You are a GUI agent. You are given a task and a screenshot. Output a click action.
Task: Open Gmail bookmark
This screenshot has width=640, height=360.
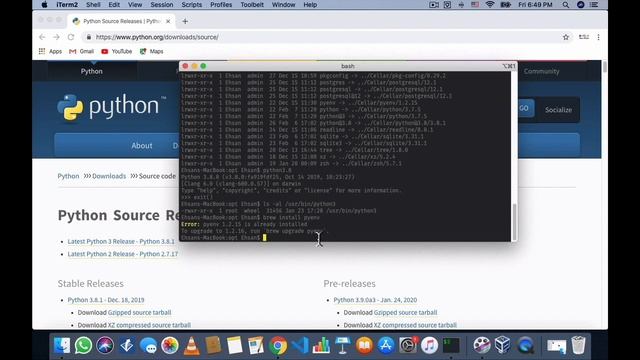click(82, 51)
